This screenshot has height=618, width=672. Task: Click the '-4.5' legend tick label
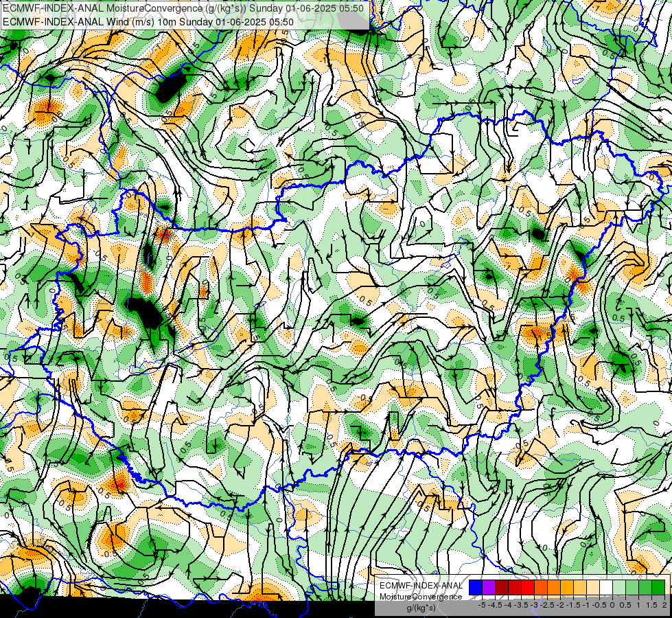point(495,605)
